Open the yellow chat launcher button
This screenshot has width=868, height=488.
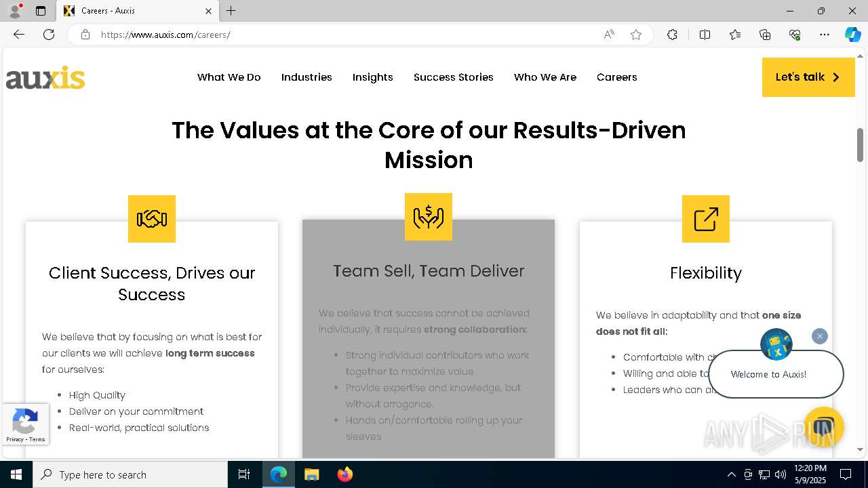point(823,427)
